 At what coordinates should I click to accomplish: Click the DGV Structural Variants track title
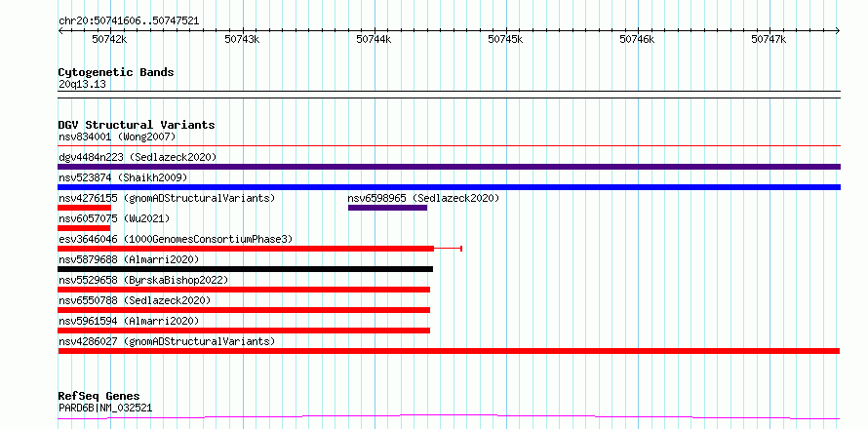pos(137,125)
